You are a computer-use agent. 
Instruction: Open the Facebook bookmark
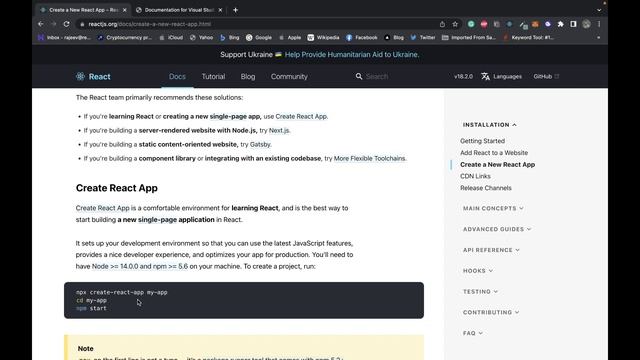[x=362, y=38]
